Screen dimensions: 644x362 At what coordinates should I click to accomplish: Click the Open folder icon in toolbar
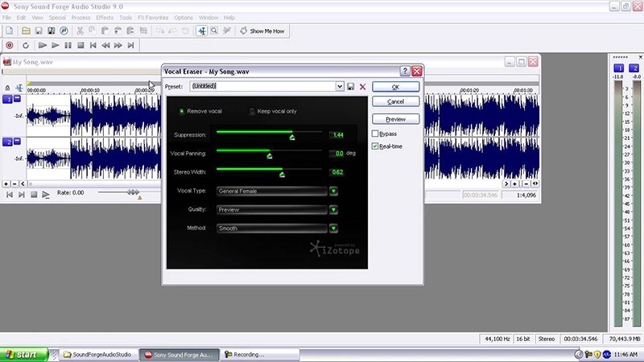tap(26, 31)
